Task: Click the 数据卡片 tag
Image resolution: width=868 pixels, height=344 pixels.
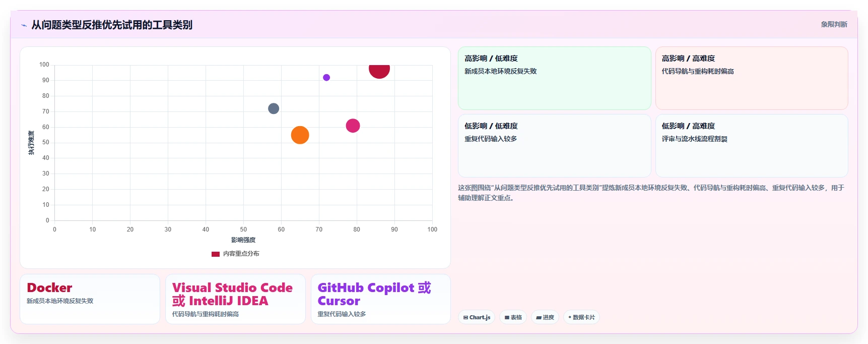Action: tap(581, 317)
